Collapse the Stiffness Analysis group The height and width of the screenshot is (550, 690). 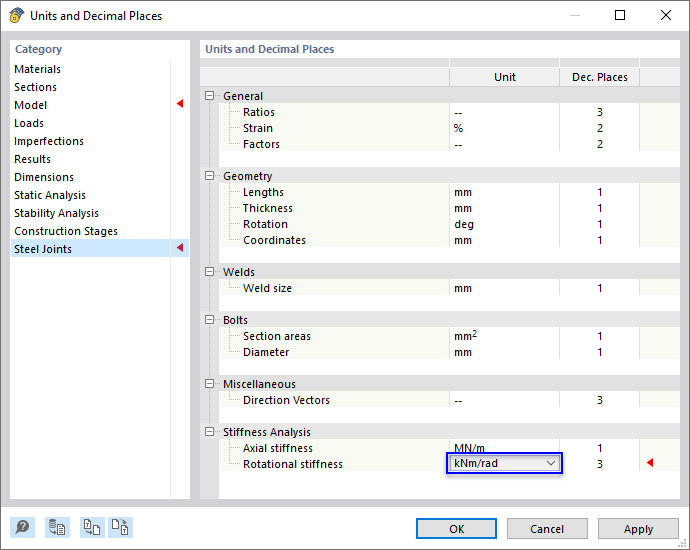(209, 432)
